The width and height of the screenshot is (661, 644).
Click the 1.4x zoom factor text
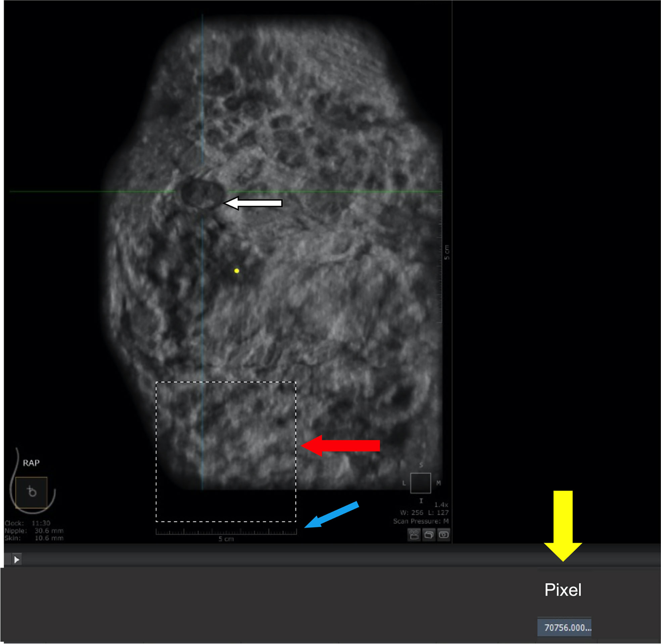[441, 505]
